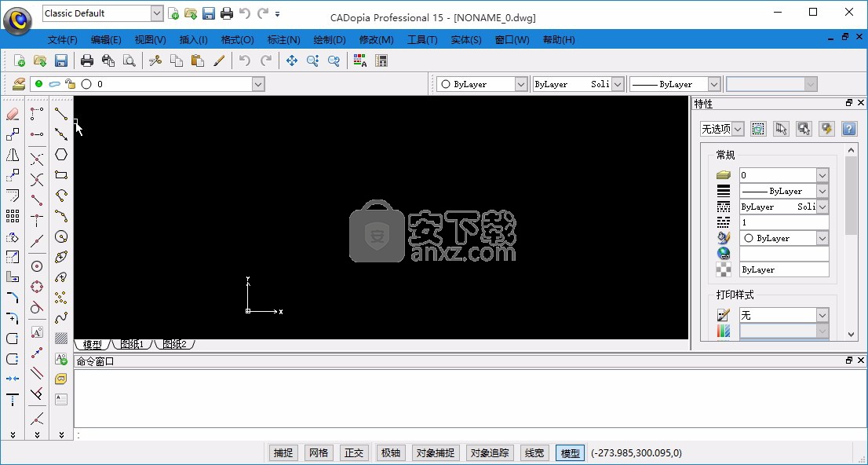Float the 特性 properties panel
This screenshot has height=465, width=868.
pyautogui.click(x=849, y=103)
